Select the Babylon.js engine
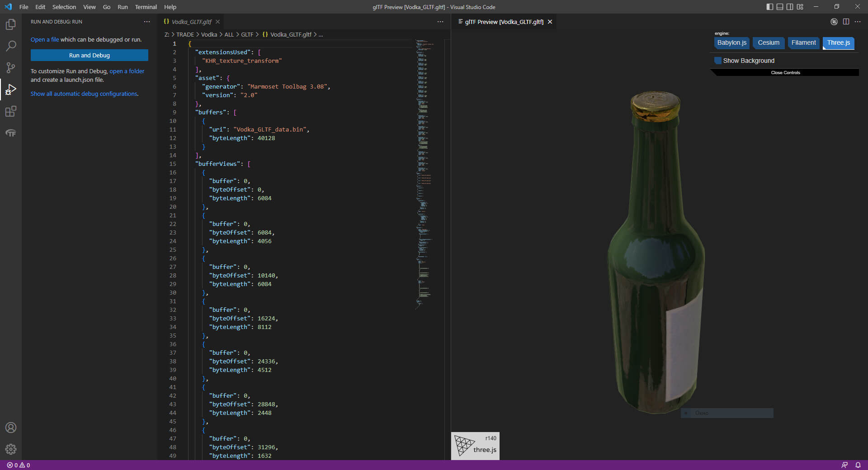The height and width of the screenshot is (470, 868). click(x=731, y=43)
